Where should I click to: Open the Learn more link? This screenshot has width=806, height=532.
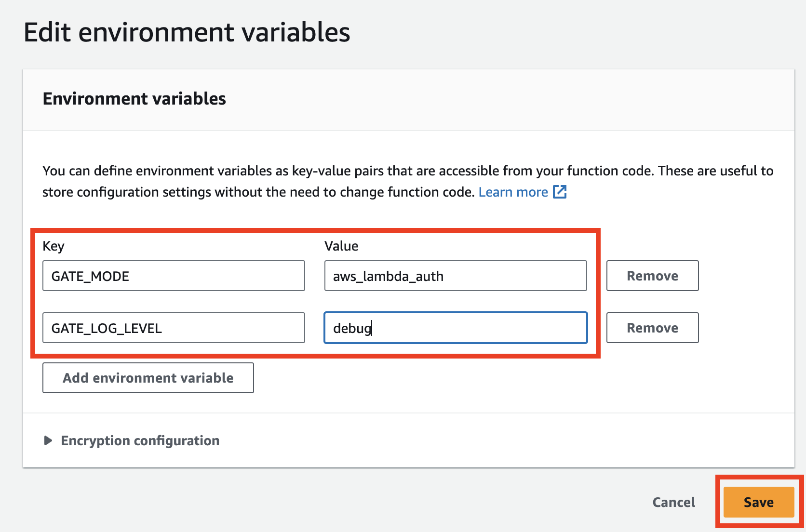coord(513,192)
